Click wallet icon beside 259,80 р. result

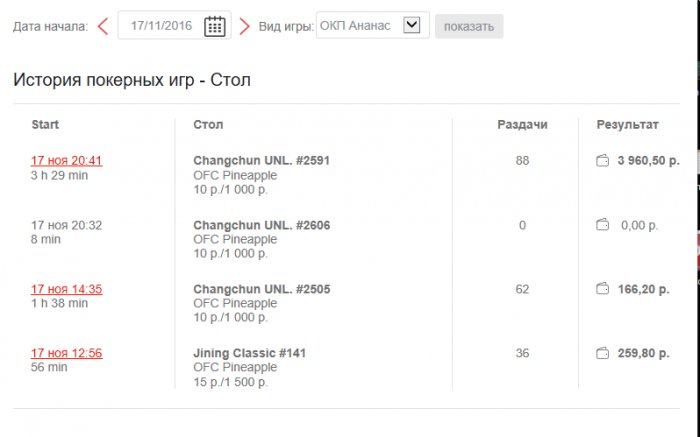[x=602, y=353]
